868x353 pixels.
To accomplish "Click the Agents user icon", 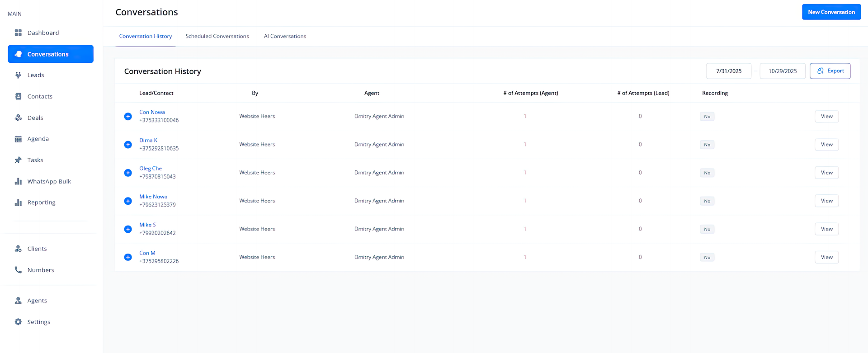I will 18,301.
